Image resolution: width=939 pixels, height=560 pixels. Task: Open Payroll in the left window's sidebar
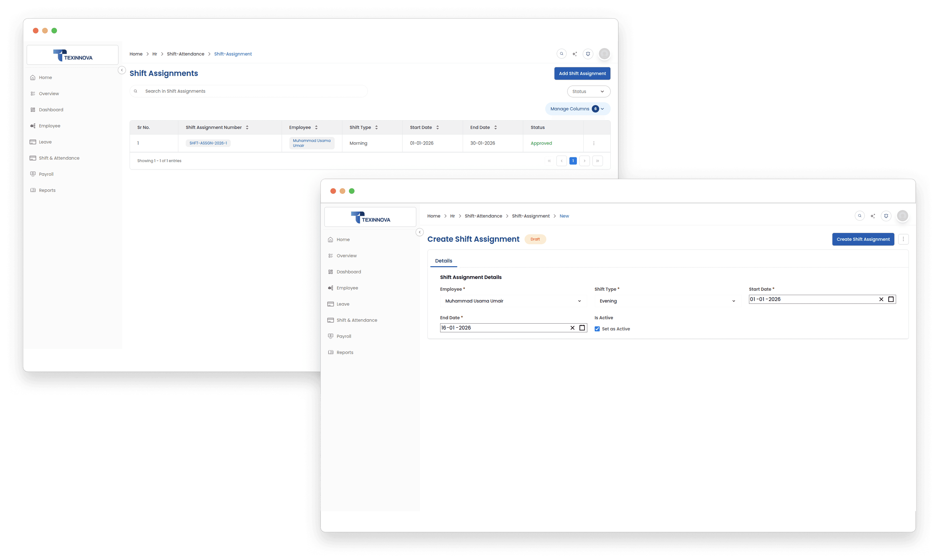coord(46,174)
